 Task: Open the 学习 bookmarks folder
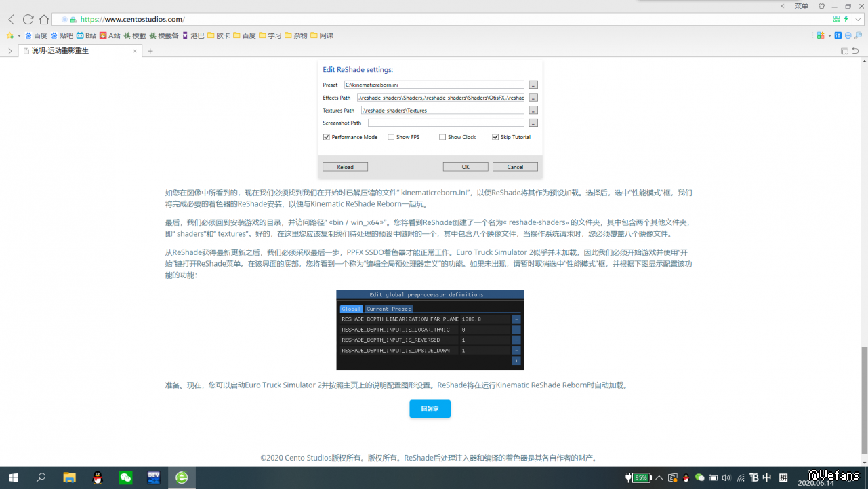point(270,35)
